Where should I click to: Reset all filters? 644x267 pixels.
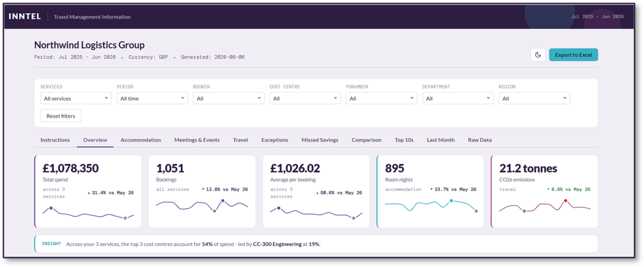click(61, 116)
